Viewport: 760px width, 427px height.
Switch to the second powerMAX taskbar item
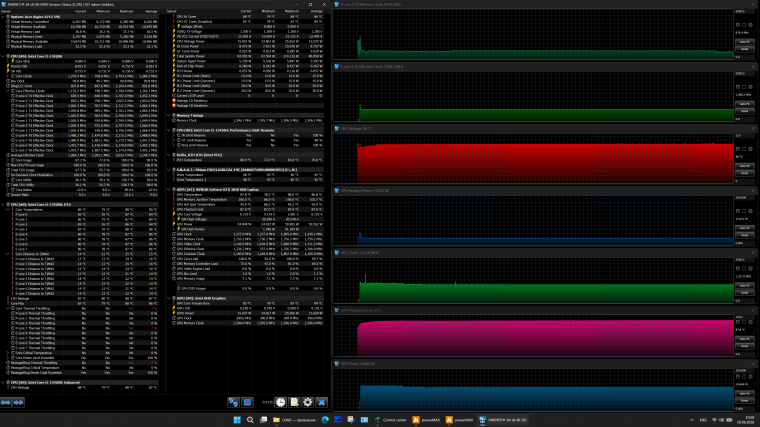click(x=459, y=420)
